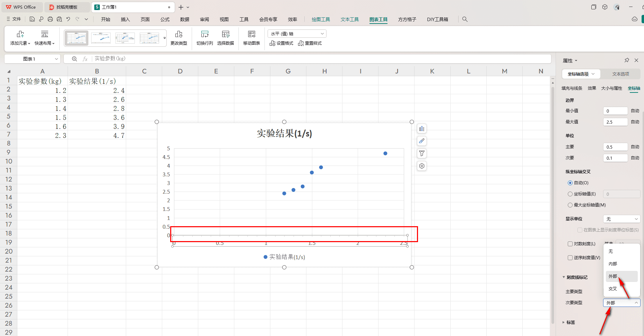
Task: Open the quick access customize arrow
Action: (86, 19)
